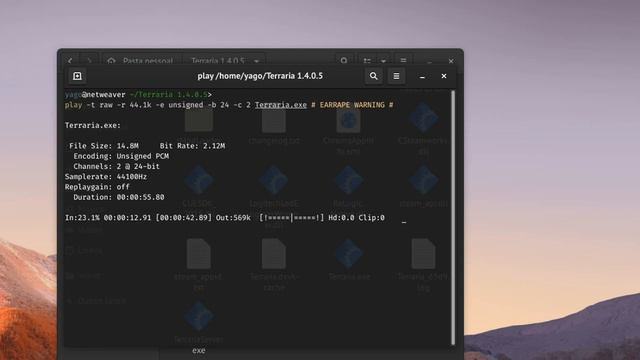Click the 'Terraria.exe:' output heading

(93, 125)
